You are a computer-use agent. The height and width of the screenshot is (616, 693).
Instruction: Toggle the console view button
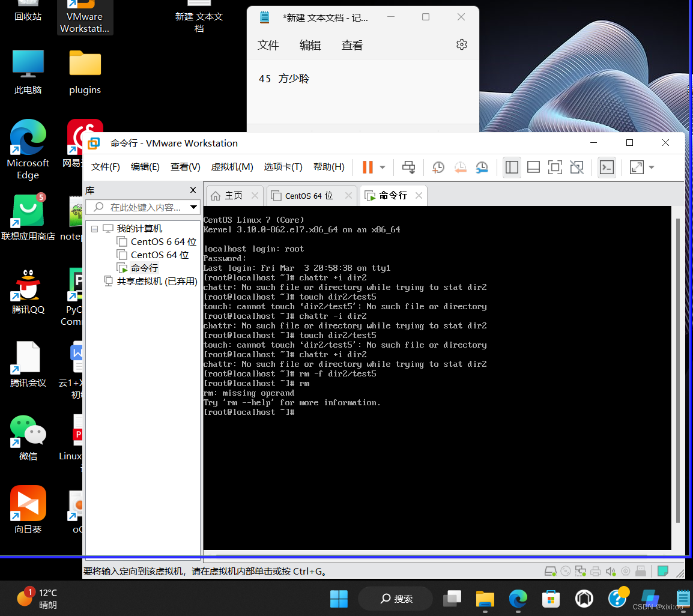point(607,167)
